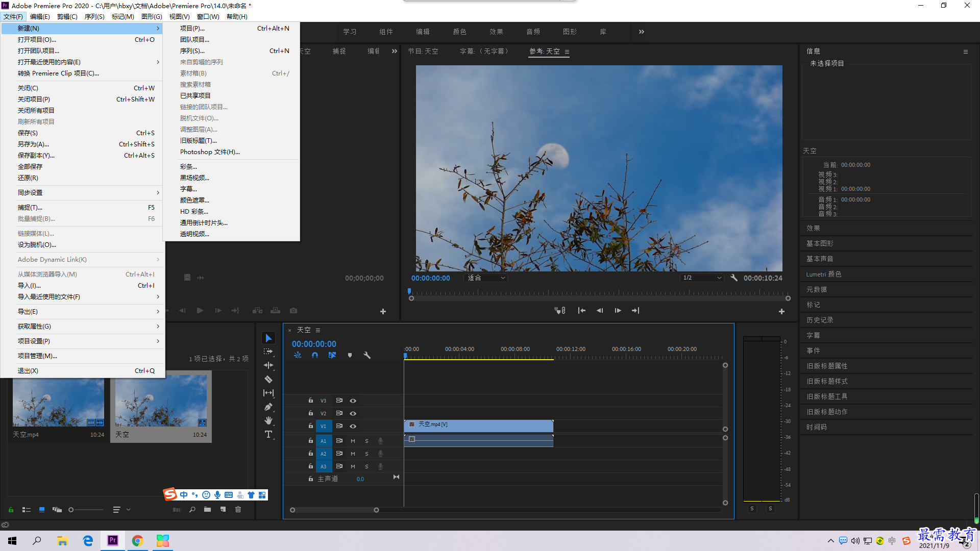The height and width of the screenshot is (551, 980).
Task: Select the Ripple Edit tool
Action: click(x=268, y=365)
